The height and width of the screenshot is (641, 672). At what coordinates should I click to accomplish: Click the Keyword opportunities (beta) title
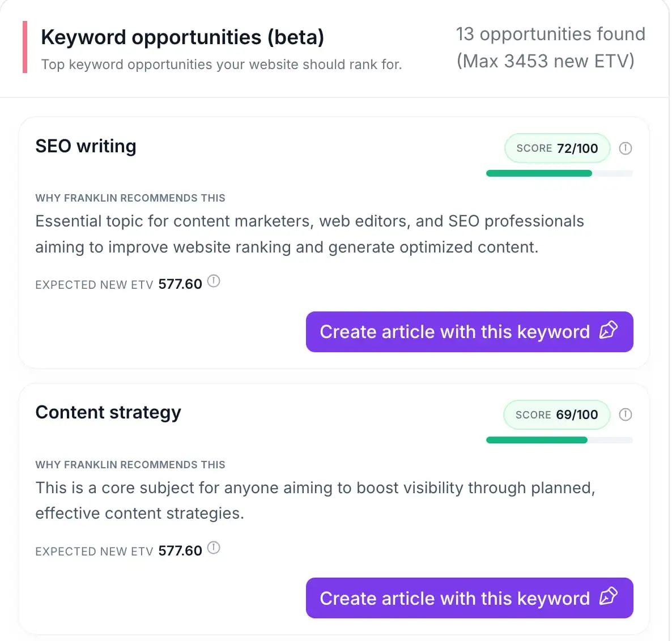(182, 37)
